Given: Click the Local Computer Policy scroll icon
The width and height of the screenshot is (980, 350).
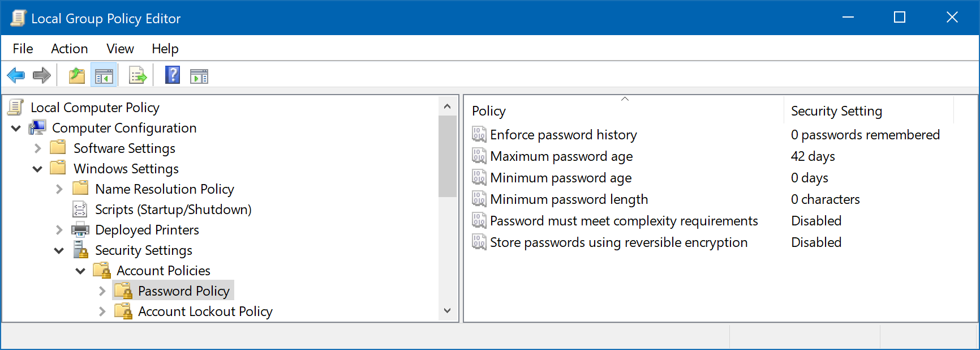Looking at the screenshot, I should point(16,107).
